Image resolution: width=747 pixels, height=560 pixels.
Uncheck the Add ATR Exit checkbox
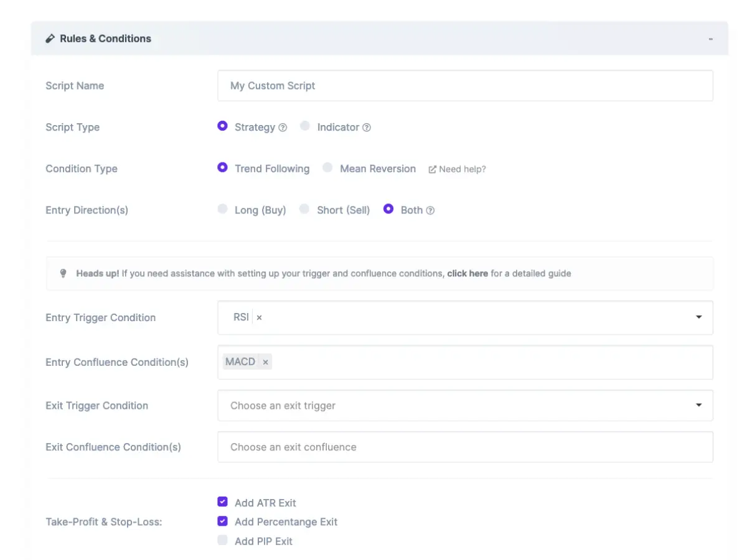(222, 502)
